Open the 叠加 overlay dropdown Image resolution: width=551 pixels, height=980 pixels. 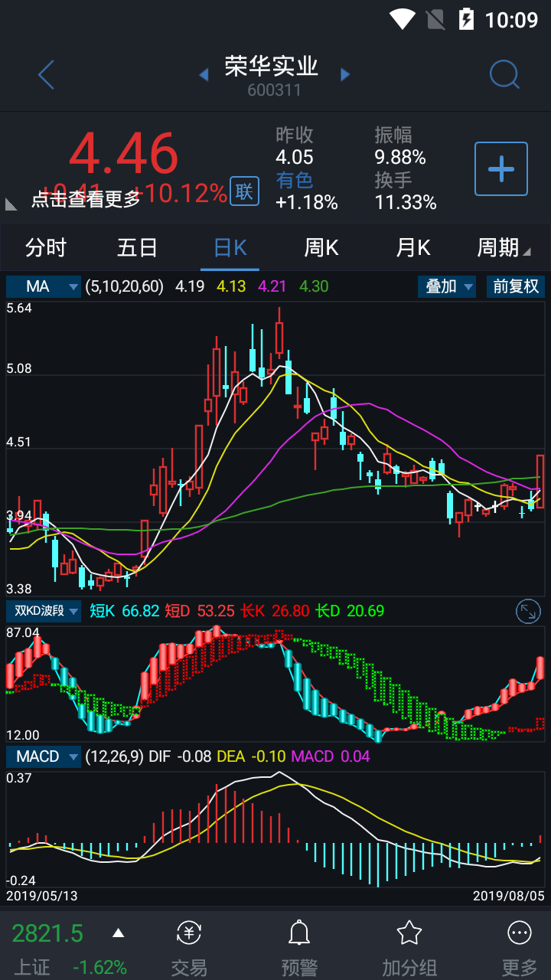[x=447, y=286]
